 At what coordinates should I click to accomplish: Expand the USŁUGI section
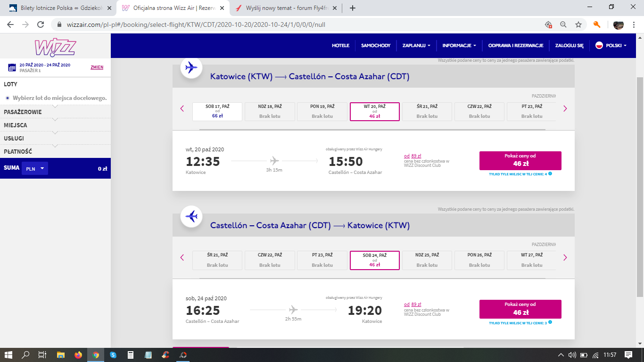tap(55, 138)
